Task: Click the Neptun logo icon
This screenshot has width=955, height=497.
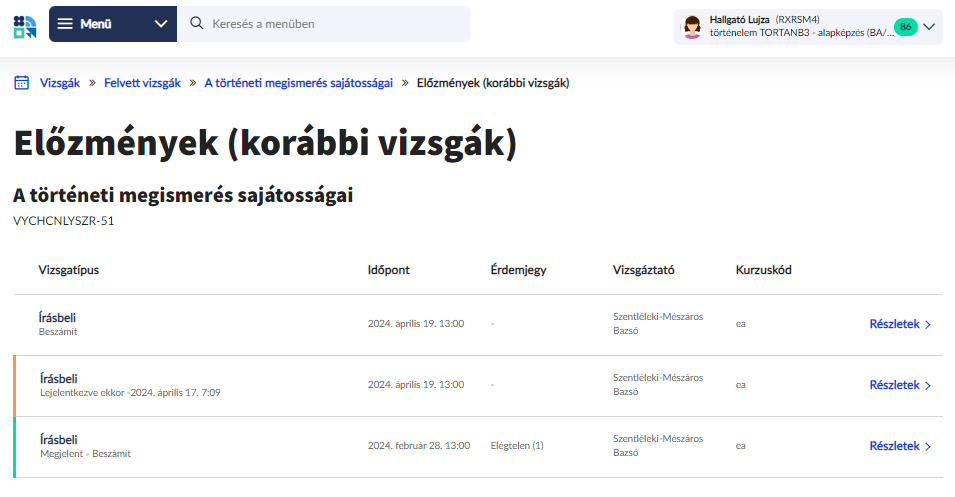Action: [x=25, y=25]
